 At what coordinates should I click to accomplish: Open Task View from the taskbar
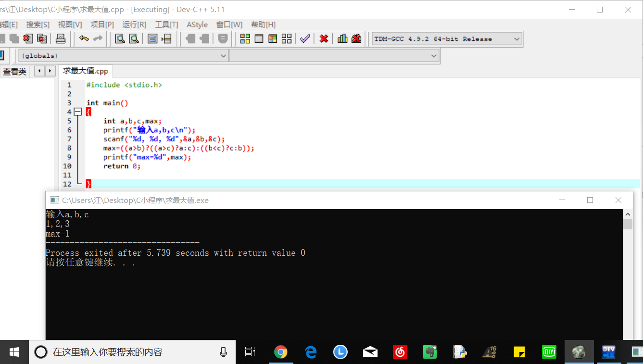(x=250, y=352)
